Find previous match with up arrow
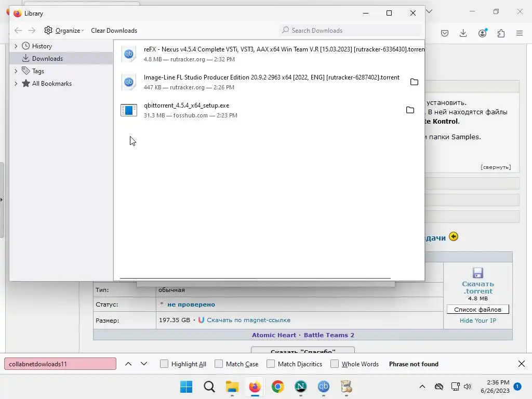 pyautogui.click(x=128, y=364)
